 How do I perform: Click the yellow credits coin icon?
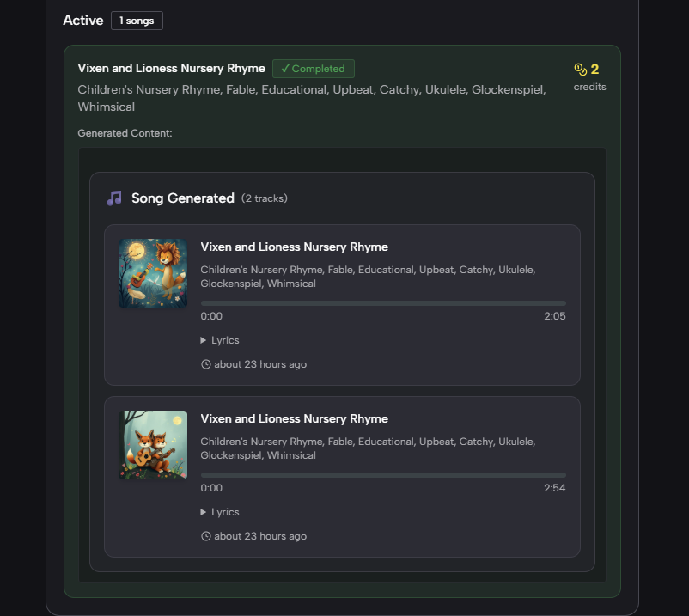[x=580, y=70]
